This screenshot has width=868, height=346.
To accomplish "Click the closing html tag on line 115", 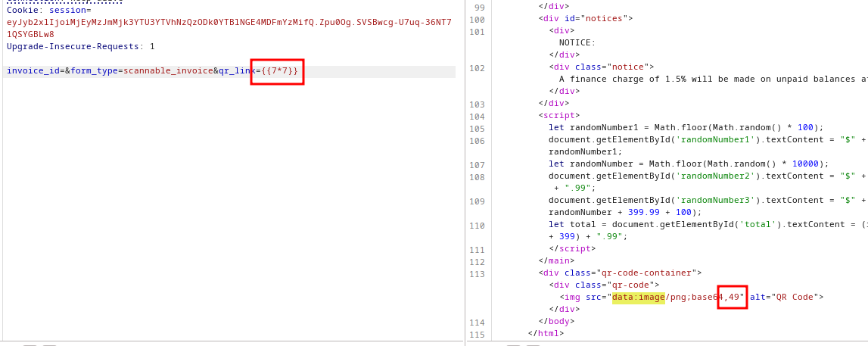I will (x=546, y=333).
